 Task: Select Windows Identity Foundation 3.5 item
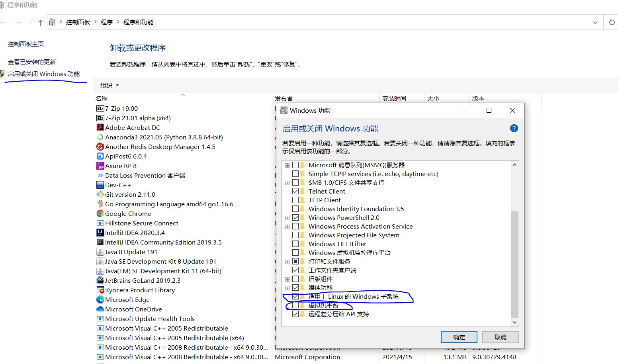pyautogui.click(x=356, y=209)
